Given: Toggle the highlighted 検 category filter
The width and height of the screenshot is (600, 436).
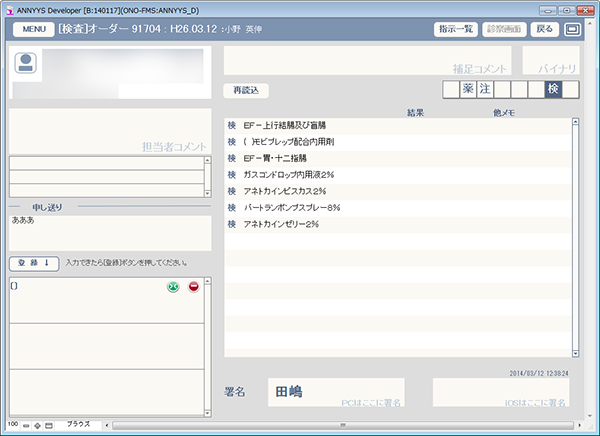Looking at the screenshot, I should [553, 90].
